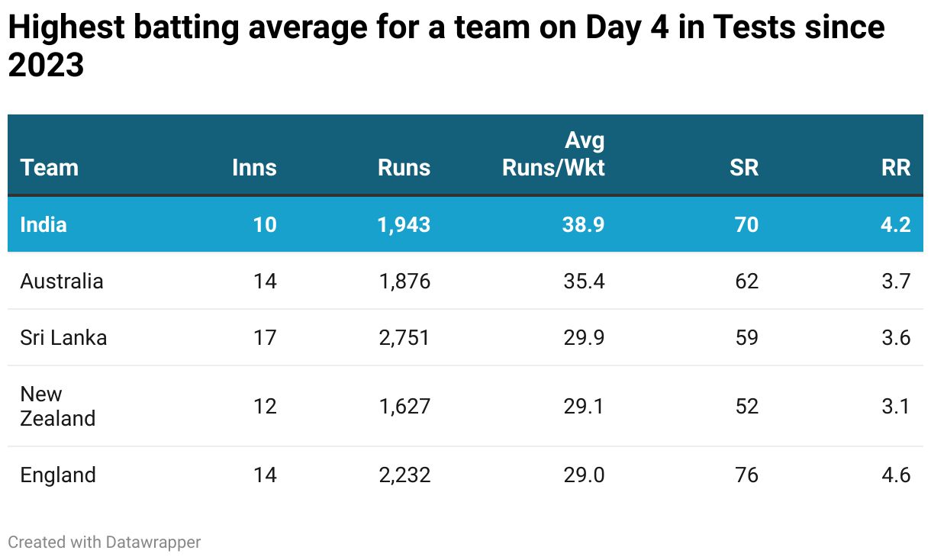Click England's 76 strike rate cell
The width and height of the screenshot is (931, 560).
click(x=747, y=475)
